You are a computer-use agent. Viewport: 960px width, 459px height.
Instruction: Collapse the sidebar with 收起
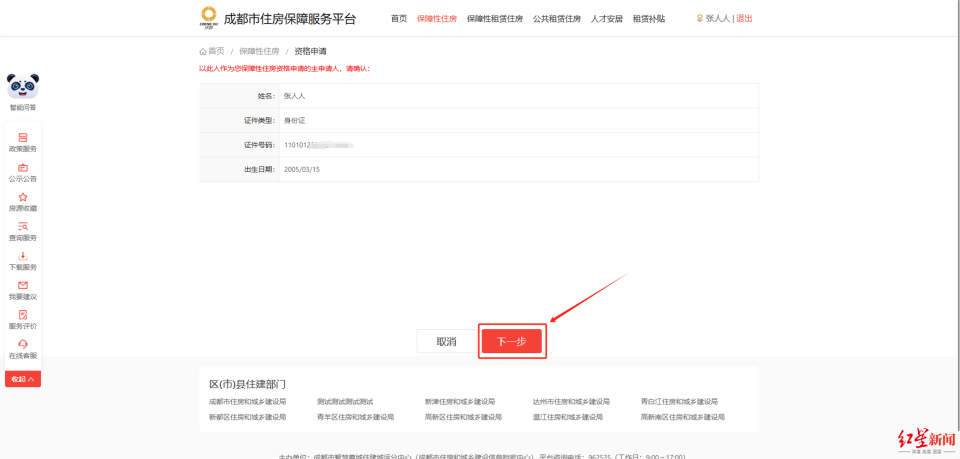point(23,379)
